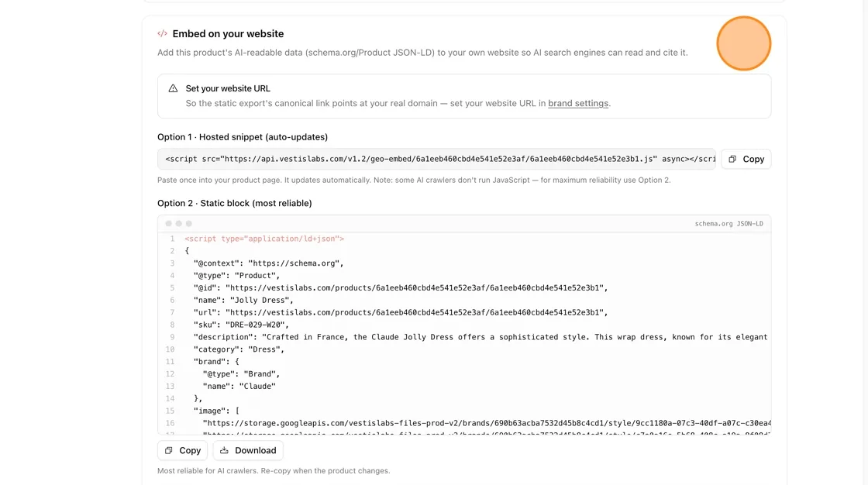Click the "@id" code line

(400, 288)
